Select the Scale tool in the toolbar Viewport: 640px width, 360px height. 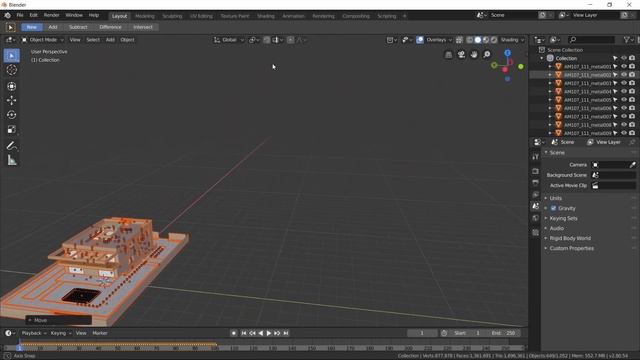tap(11, 129)
